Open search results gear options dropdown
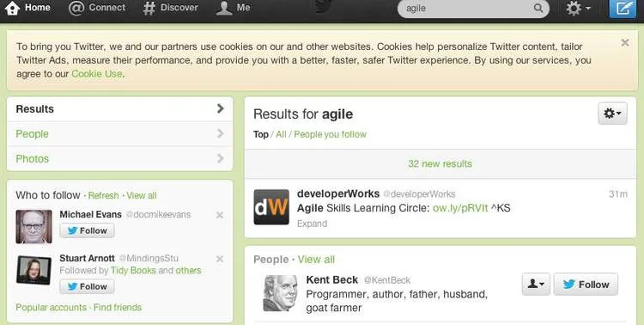 click(x=612, y=113)
